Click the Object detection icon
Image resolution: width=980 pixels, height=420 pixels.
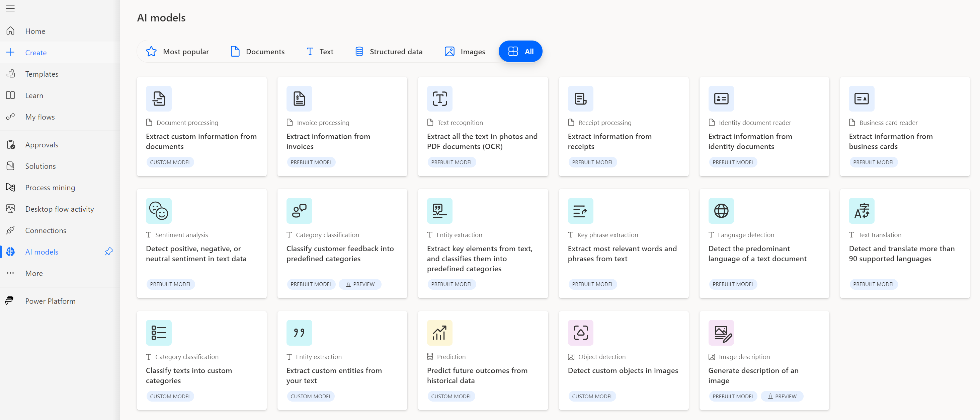coord(579,333)
